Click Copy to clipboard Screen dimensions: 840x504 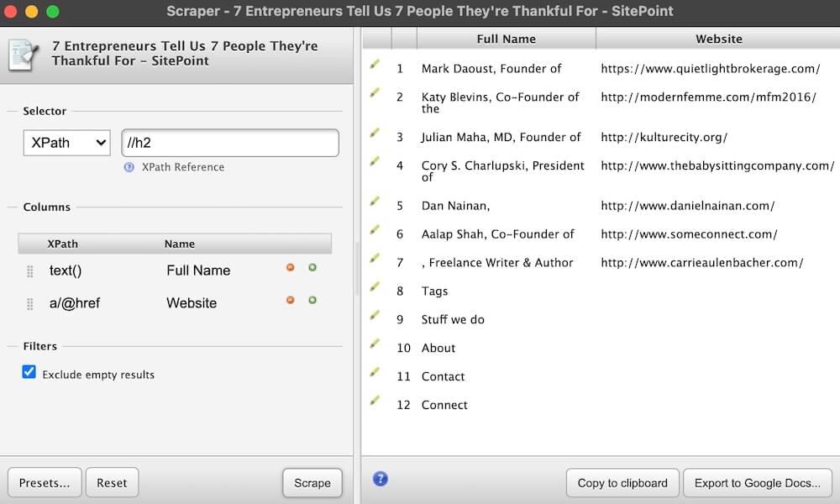[x=622, y=483]
